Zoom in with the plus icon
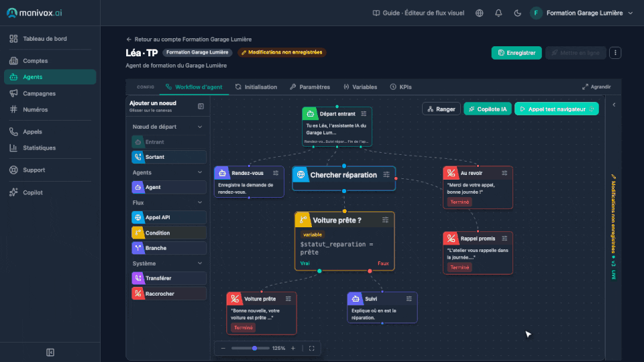644x362 pixels. coord(293,348)
